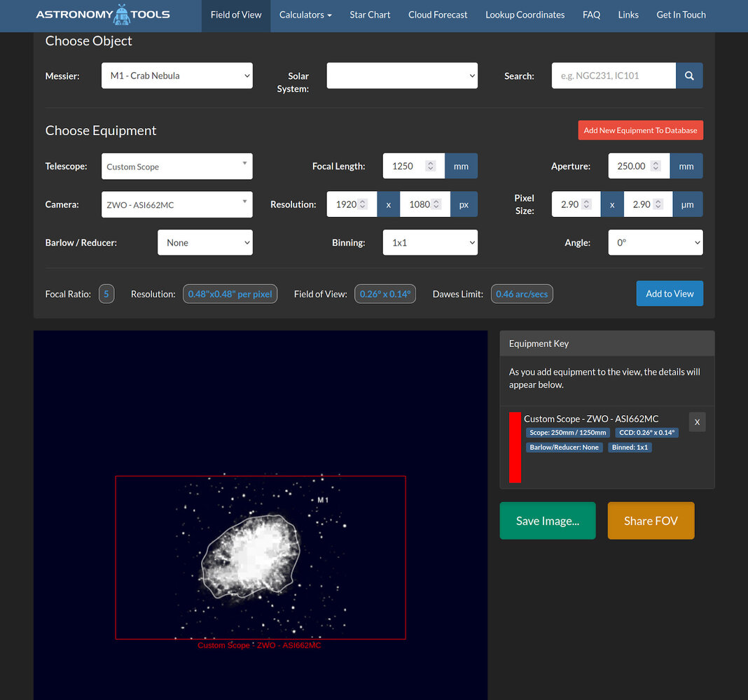Click the Field of View 0.26° x 0.14° value
The image size is (748, 700).
[x=385, y=294]
